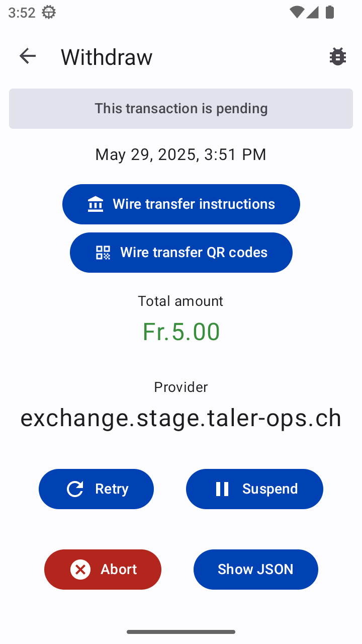Viewport: 362px width, 644px height.
Task: Tap the Withdraw screen title
Action: pos(107,57)
